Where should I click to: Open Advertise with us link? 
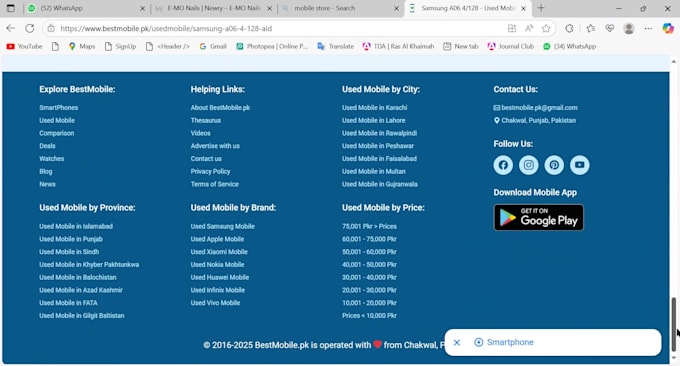[215, 146]
